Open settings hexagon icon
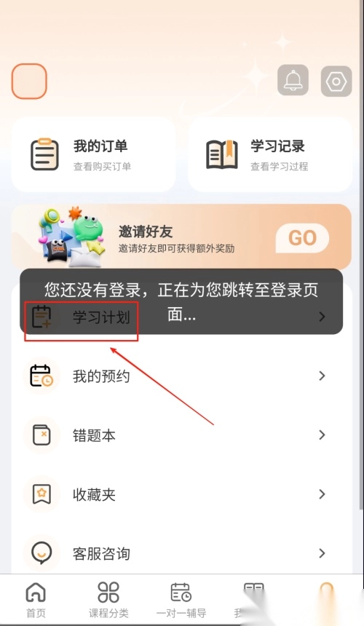 [336, 82]
